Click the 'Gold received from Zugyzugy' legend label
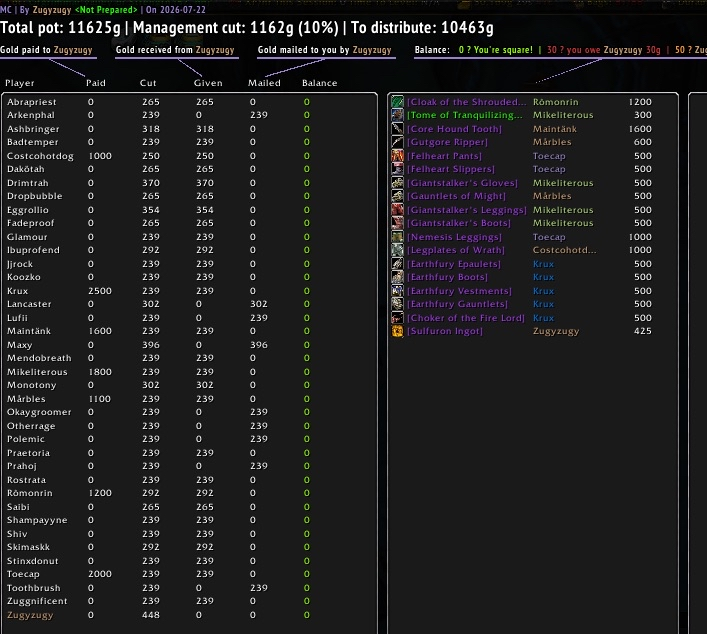Screen dimensions: 707x634 point(175,50)
